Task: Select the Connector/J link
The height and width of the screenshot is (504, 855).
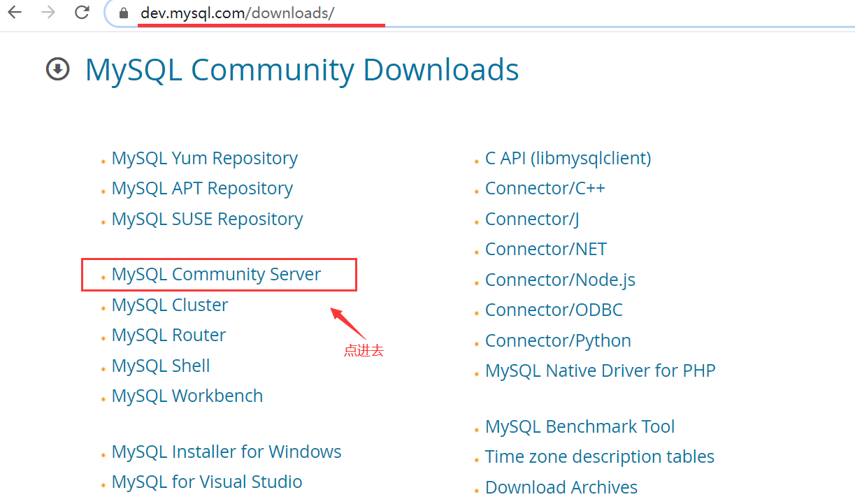Action: tap(531, 219)
